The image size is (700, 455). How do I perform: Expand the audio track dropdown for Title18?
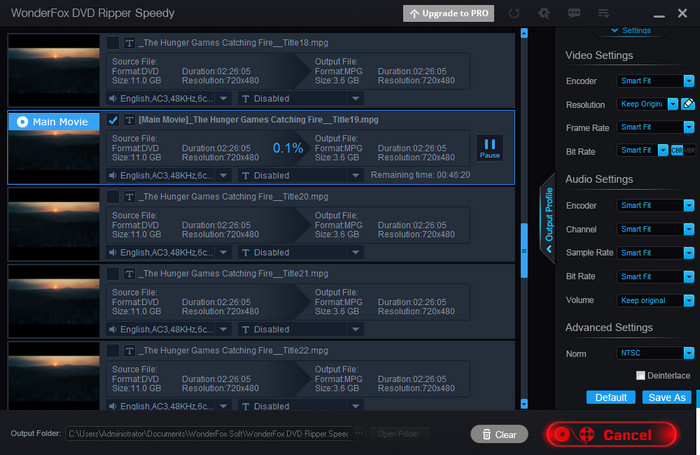pyautogui.click(x=224, y=98)
